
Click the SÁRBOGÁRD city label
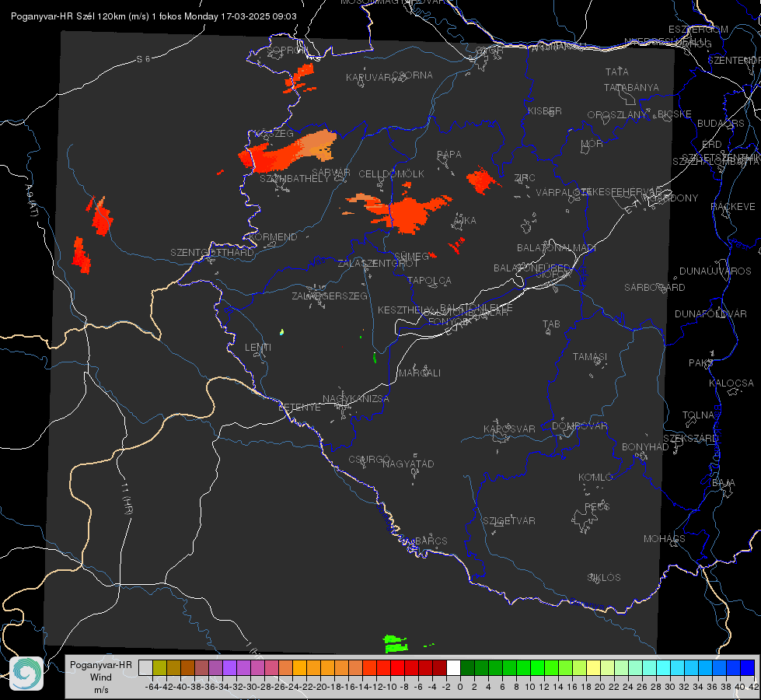click(655, 288)
